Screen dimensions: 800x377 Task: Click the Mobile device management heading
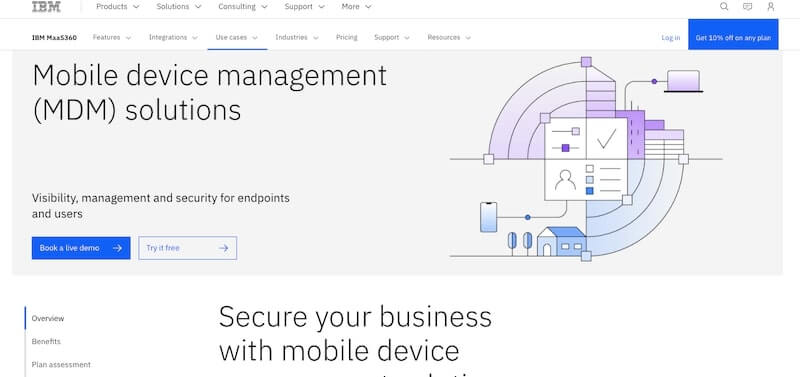(x=209, y=93)
